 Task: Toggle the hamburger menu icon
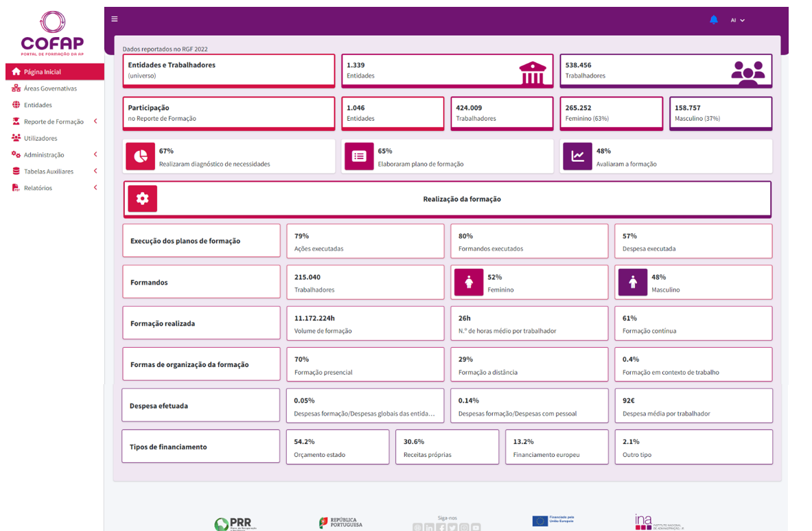(x=115, y=19)
